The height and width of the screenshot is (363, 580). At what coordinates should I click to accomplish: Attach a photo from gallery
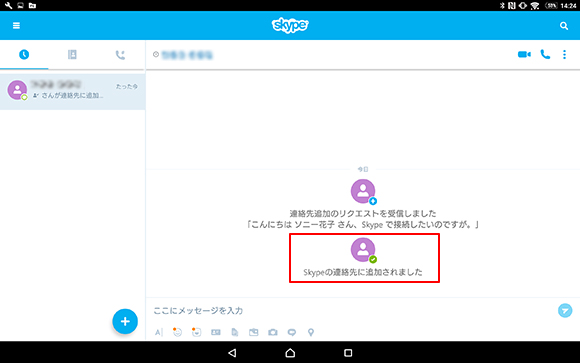pyautogui.click(x=254, y=332)
